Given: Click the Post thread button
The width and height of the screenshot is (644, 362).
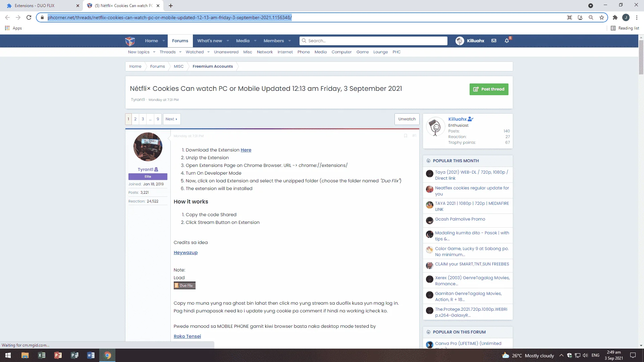Looking at the screenshot, I should (489, 89).
